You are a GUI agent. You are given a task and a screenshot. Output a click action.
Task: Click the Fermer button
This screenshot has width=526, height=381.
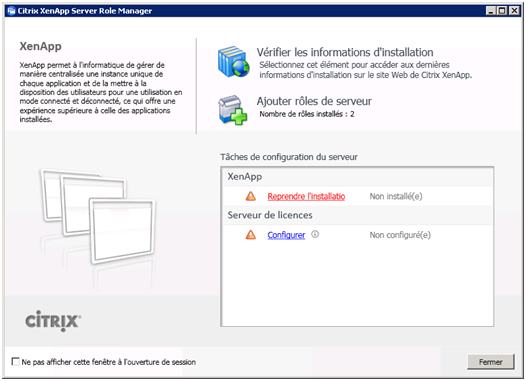tap(490, 362)
